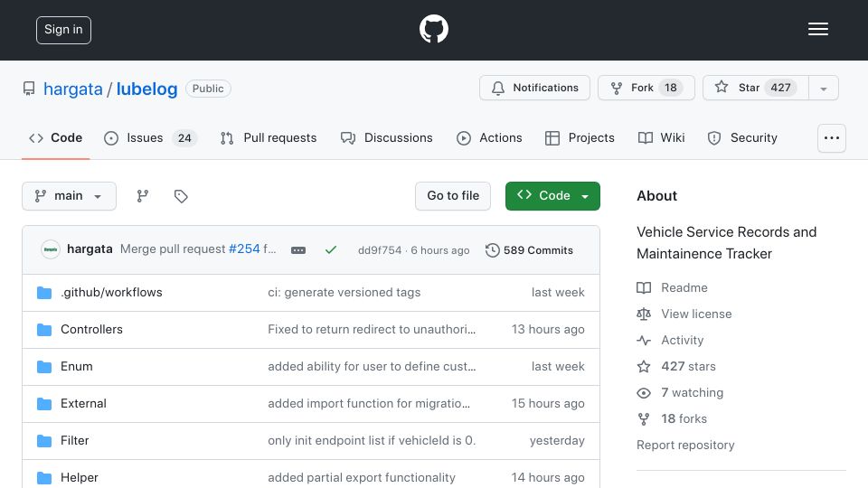Click the hargata avatar in commit row
Screen dimensions: 868x488
51,249
